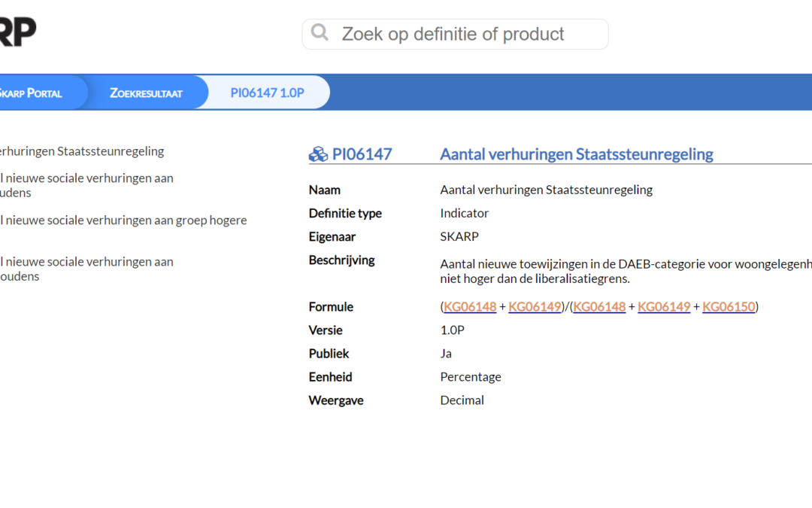Return to the Zoekresultaat breadcrumb
The width and height of the screenshot is (812, 508).
click(146, 93)
